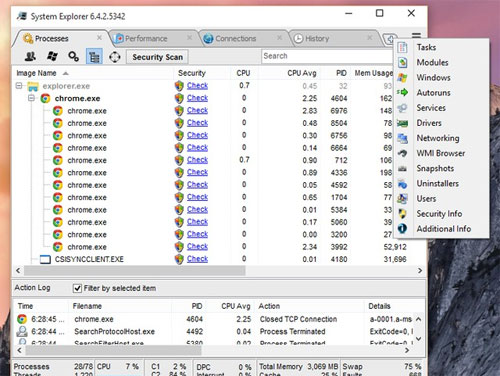Close the History tab
500x376 pixels.
pos(370,38)
